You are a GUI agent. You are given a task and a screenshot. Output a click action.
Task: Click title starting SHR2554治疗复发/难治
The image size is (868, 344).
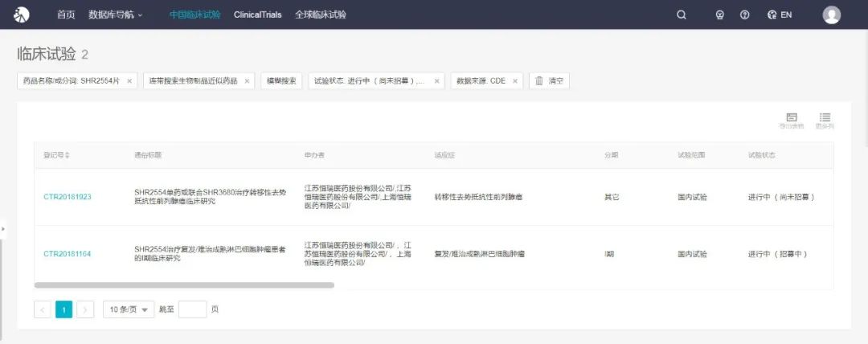click(x=211, y=254)
